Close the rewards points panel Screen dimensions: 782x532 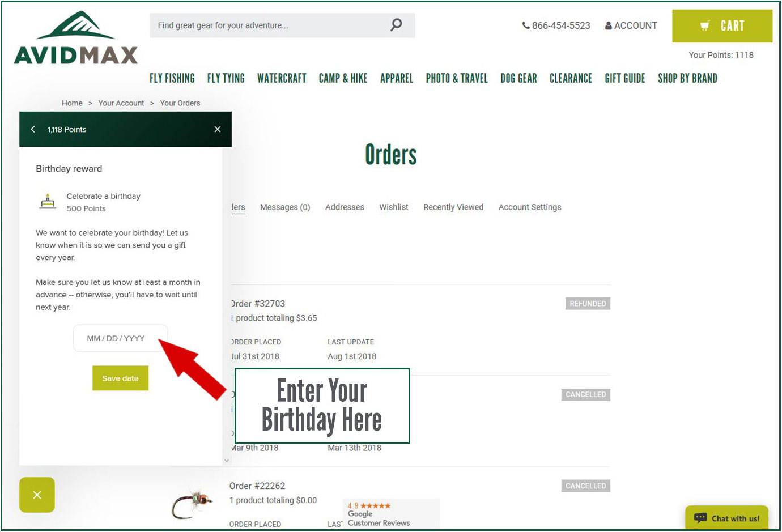point(218,129)
